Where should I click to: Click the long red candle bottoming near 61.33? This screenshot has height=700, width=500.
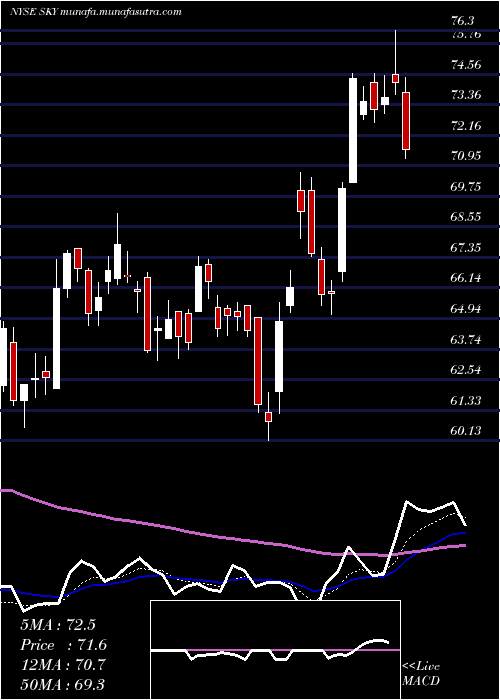[258, 361]
